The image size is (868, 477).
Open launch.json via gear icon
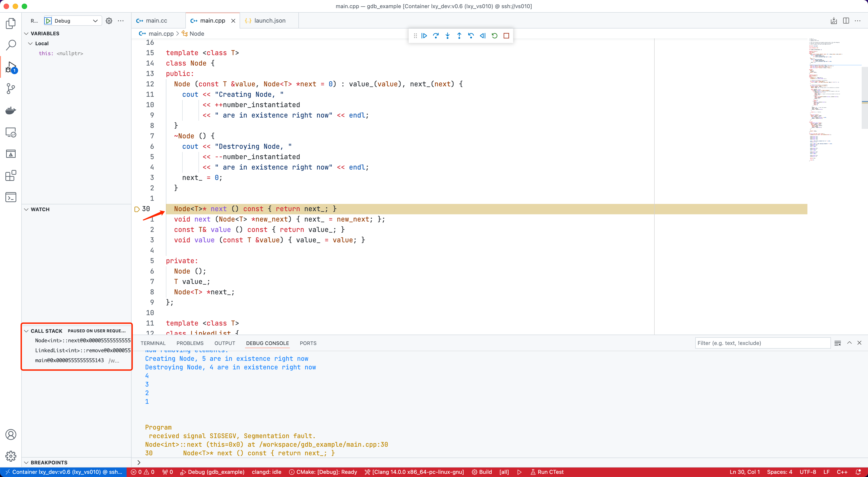point(109,21)
